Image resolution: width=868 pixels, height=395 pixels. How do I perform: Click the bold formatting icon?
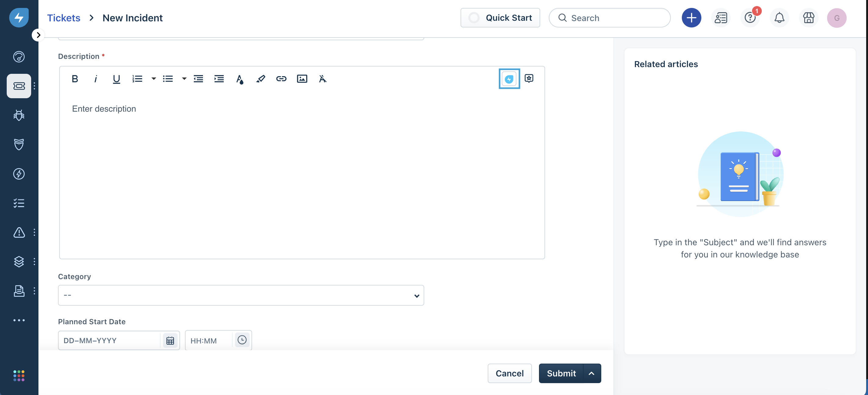[x=75, y=79]
